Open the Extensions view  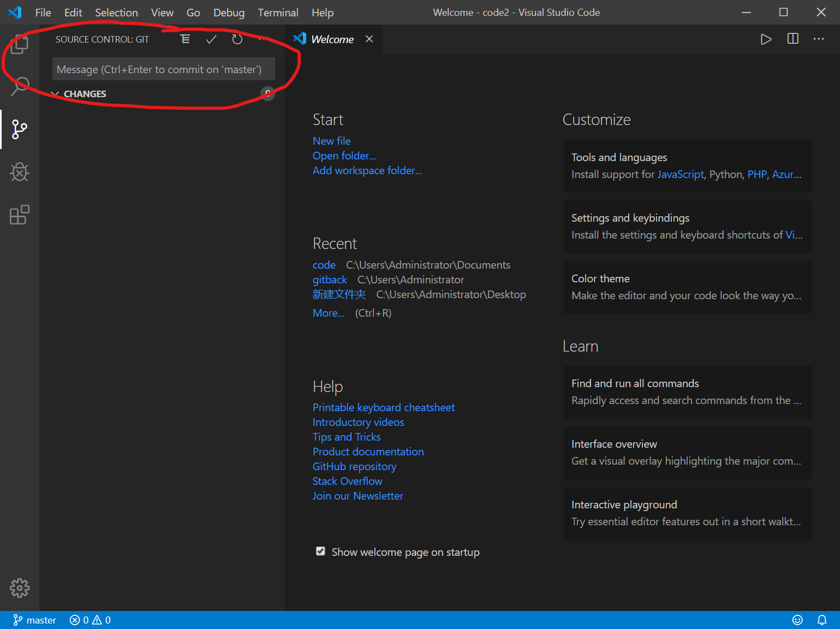pos(20,215)
